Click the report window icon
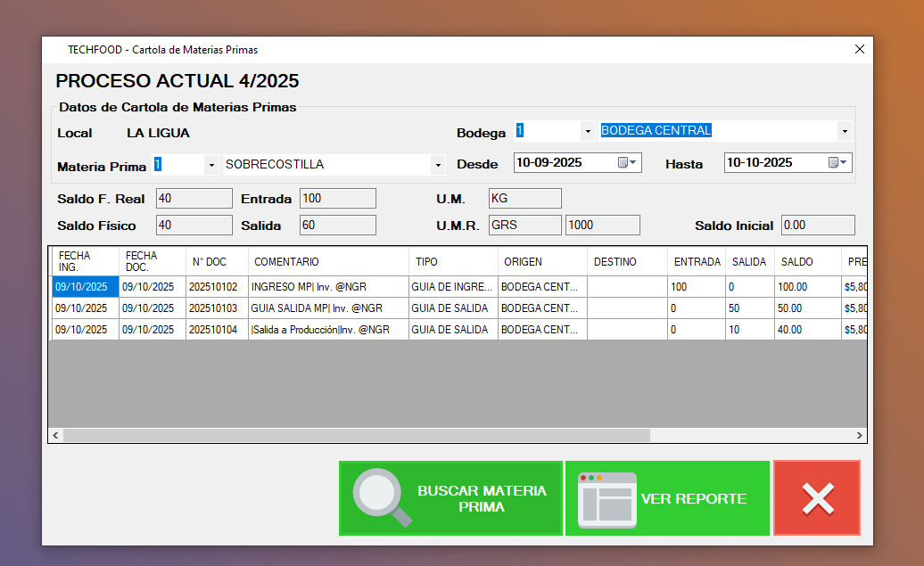Screen dimensions: 924x566 coord(607,497)
